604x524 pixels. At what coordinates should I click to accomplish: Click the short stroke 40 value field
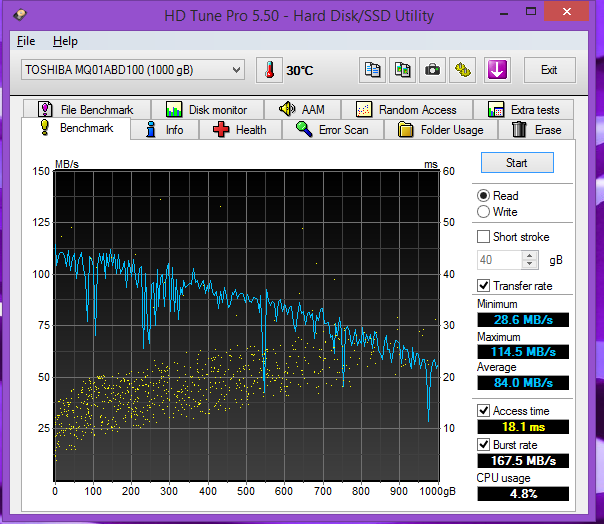coord(500,260)
